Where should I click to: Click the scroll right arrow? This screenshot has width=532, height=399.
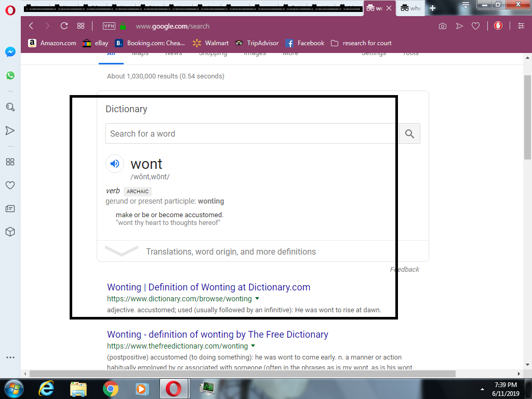point(518,374)
